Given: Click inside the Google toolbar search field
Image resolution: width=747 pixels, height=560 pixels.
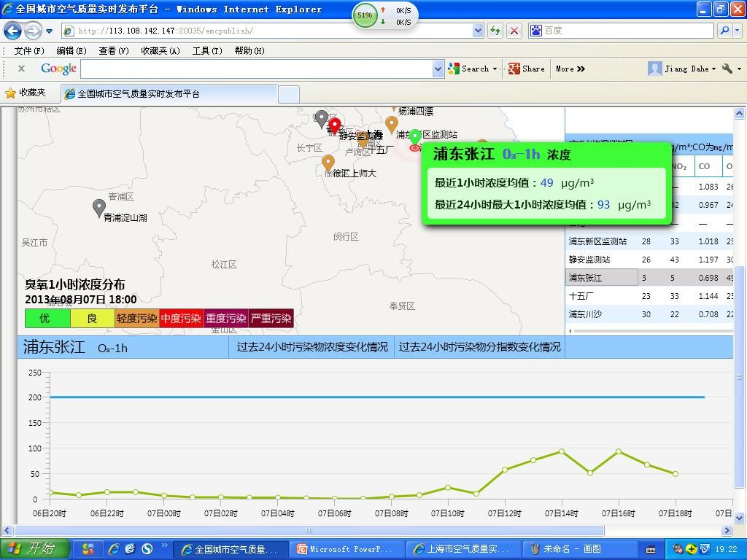Looking at the screenshot, I should tap(255, 69).
